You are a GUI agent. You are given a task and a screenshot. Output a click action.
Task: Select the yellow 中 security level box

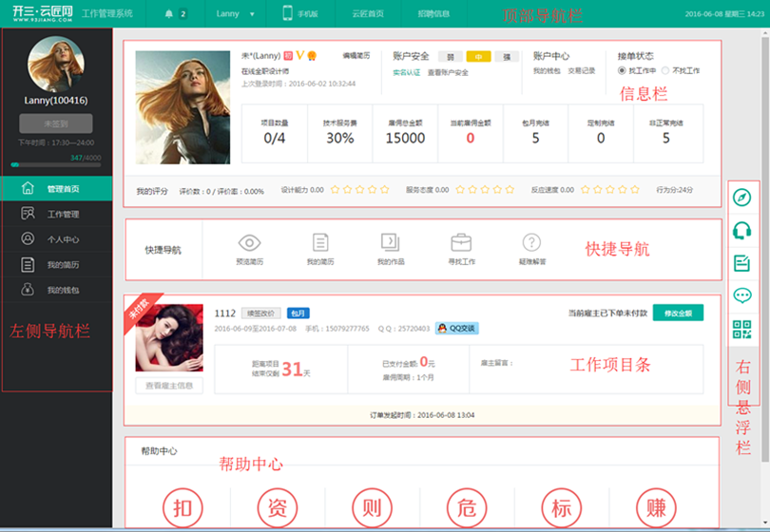tap(478, 57)
